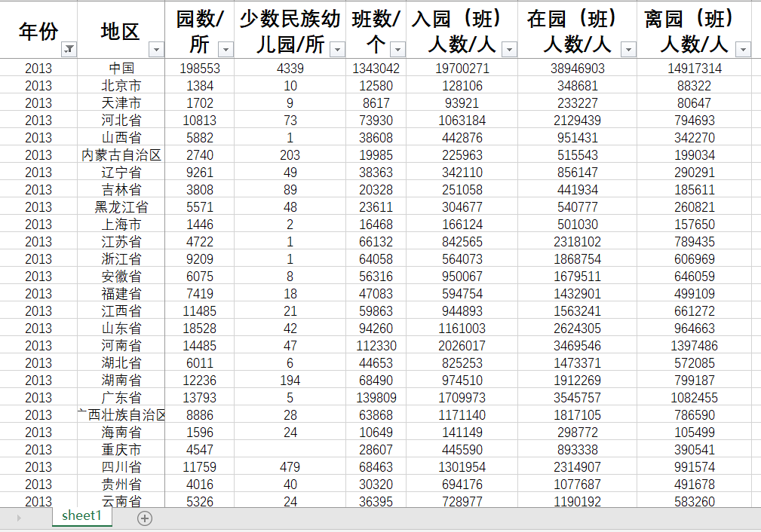The width and height of the screenshot is (761, 532).
Task: Select the cell with value 1082455
Action: (694, 398)
